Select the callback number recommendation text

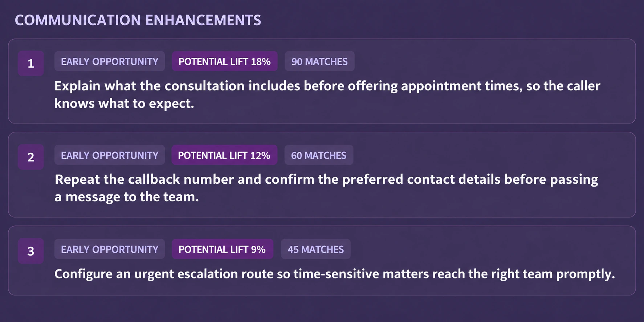pos(326,188)
